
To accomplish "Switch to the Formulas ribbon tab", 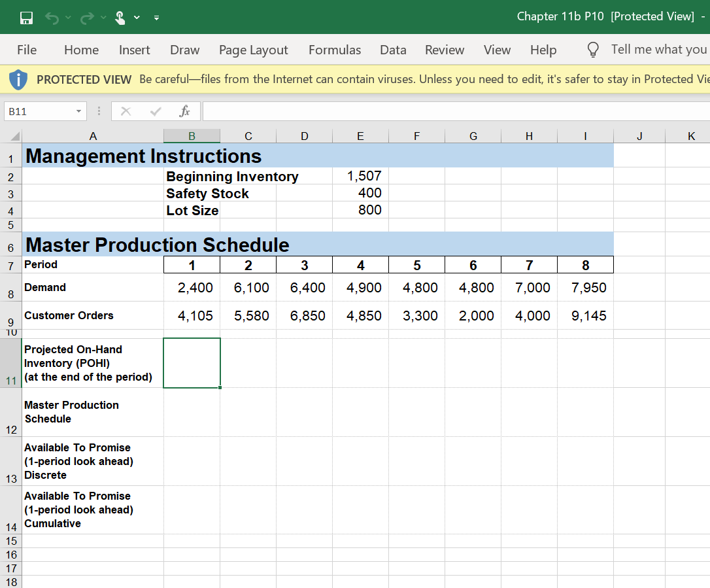I will click(334, 50).
